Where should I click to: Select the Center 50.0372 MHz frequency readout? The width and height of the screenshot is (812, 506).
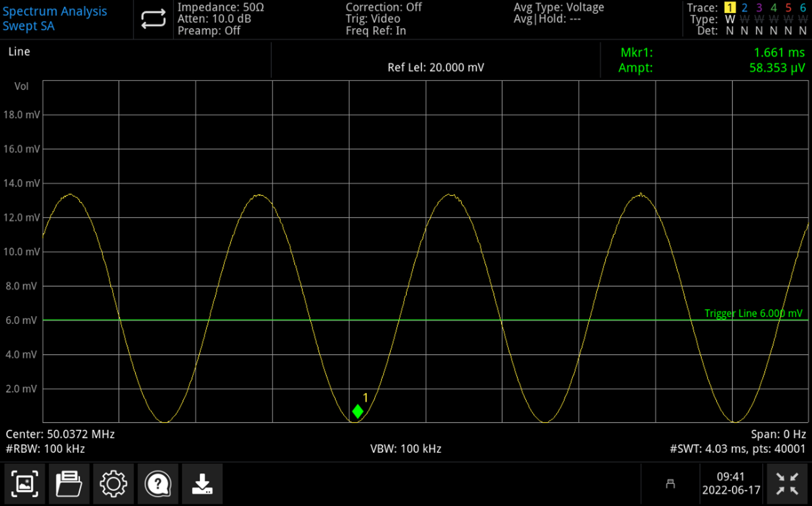click(x=60, y=434)
